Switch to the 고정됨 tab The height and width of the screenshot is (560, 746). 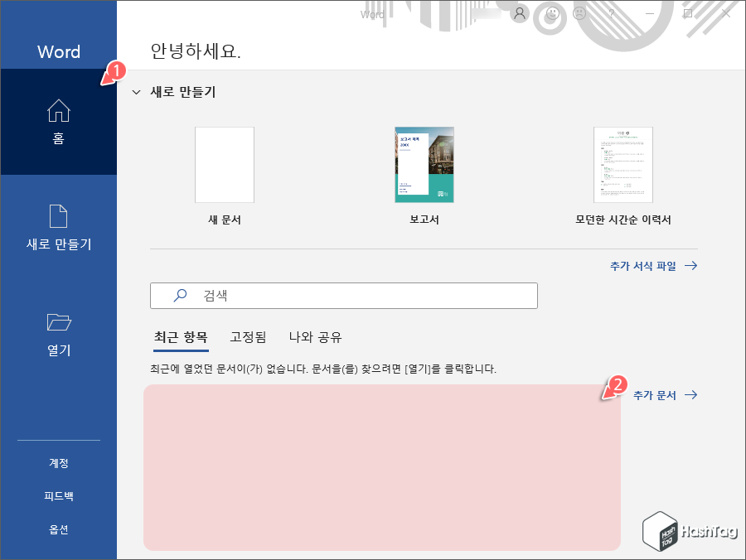tap(246, 337)
